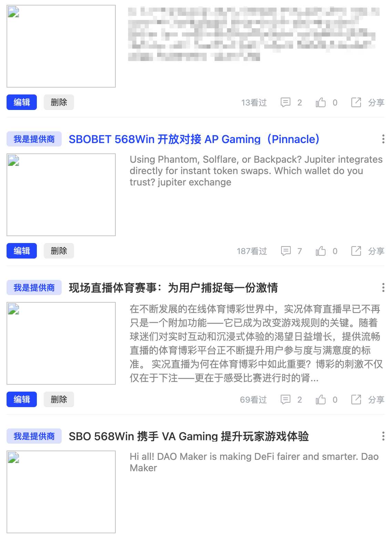
Task: Click the 在不断发展的在线体育博彩 description text
Action: tap(256, 343)
